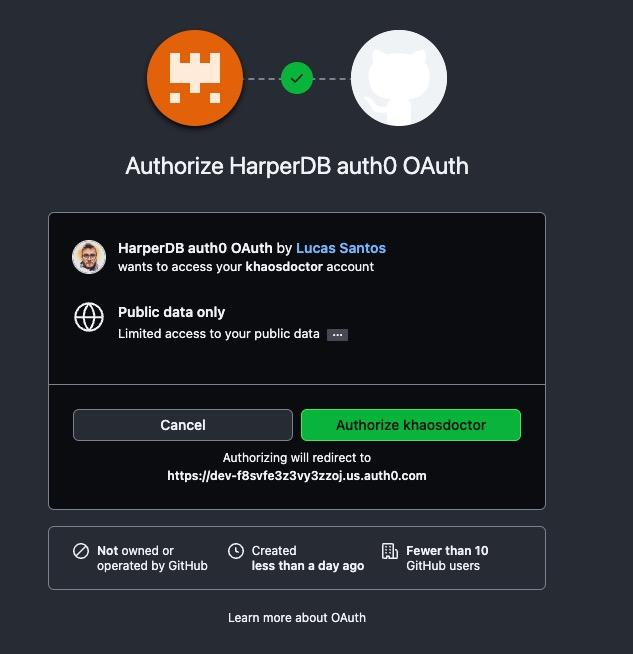Click the Public data only heading
The height and width of the screenshot is (654, 633).
pos(171,312)
